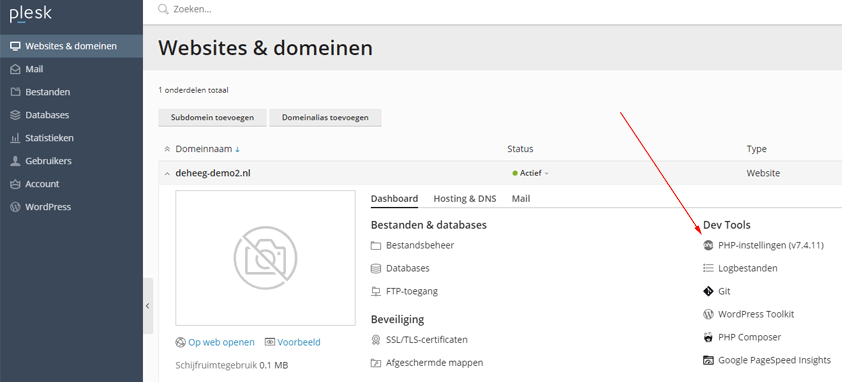This screenshot has height=382, width=842.
Task: Click the Git diamond icon
Action: tap(708, 291)
